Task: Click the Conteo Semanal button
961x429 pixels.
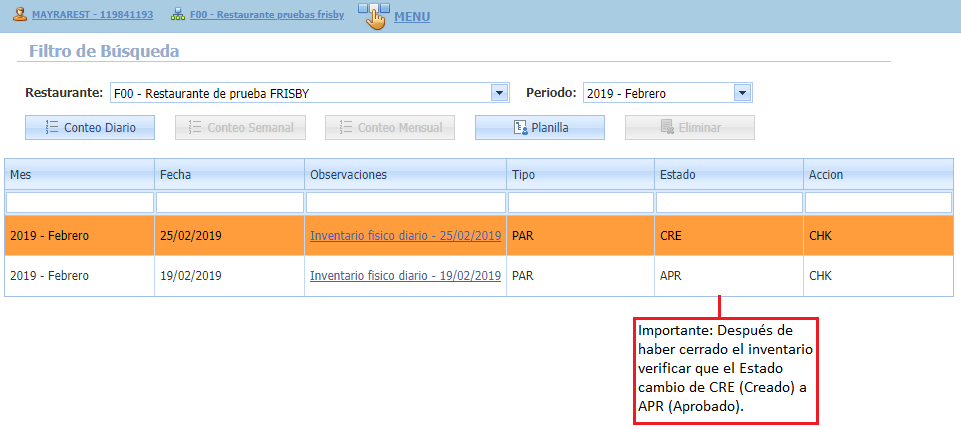Action: (240, 127)
